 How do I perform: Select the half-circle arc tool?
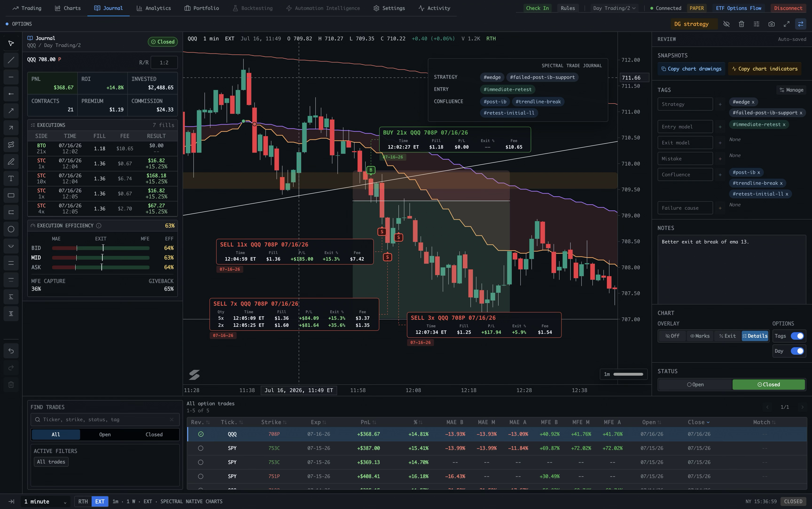(x=11, y=246)
